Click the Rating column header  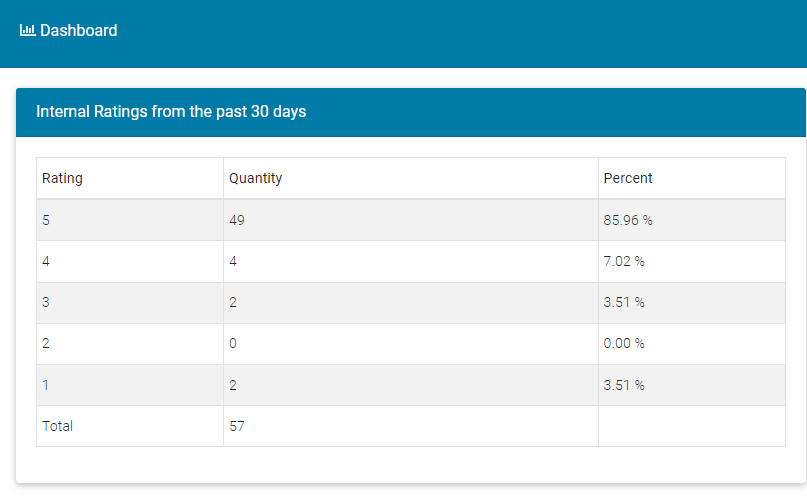pos(130,178)
